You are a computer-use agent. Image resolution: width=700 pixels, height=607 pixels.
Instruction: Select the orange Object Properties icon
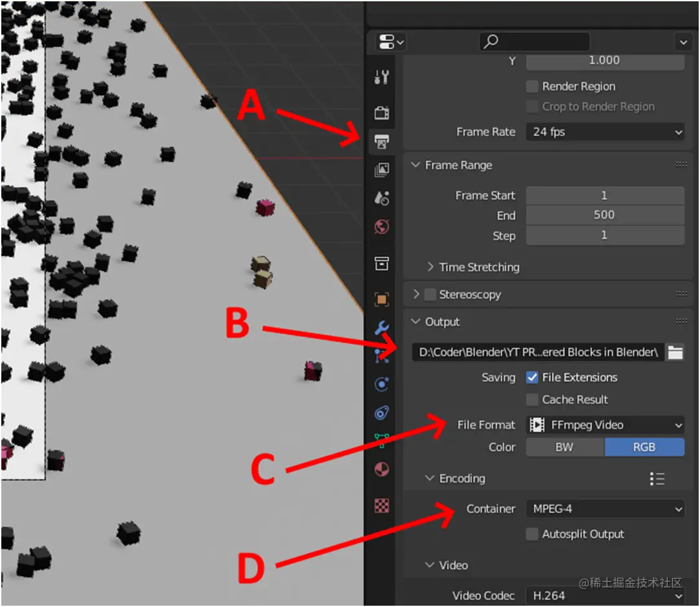pyautogui.click(x=381, y=299)
